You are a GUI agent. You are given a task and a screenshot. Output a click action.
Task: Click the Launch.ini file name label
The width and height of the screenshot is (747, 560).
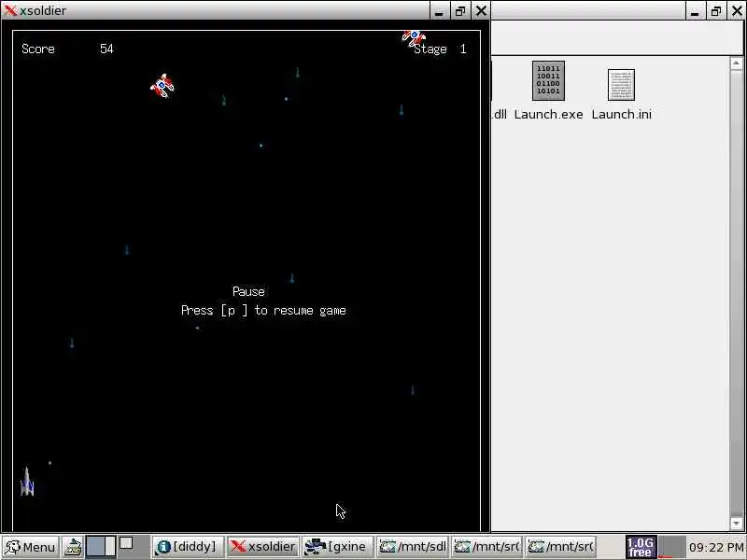pos(621,114)
